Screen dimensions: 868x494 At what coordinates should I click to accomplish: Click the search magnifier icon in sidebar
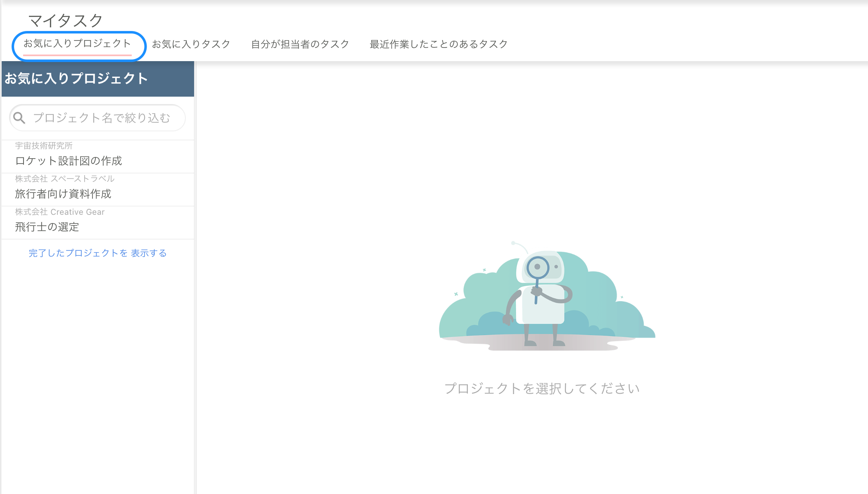[x=19, y=118]
